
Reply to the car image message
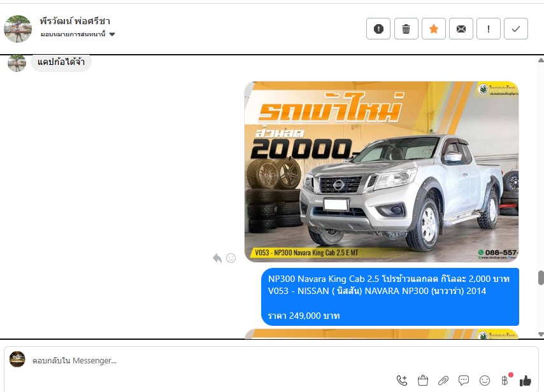[217, 258]
